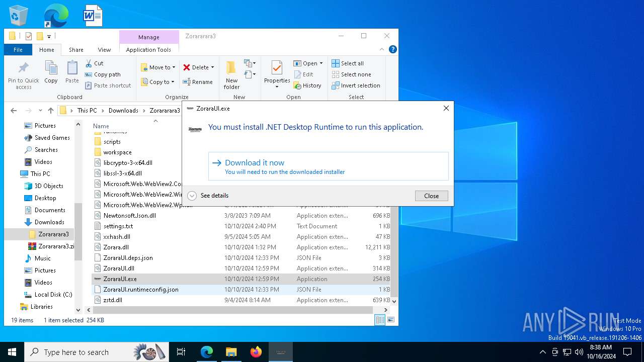Select the settings.txt file
This screenshot has height=362, width=644.
(118, 226)
